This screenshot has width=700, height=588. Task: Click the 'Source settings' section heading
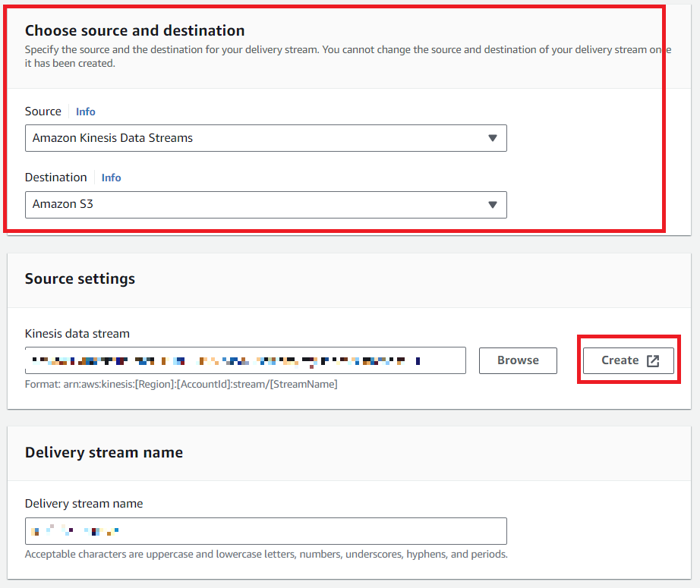coord(80,278)
